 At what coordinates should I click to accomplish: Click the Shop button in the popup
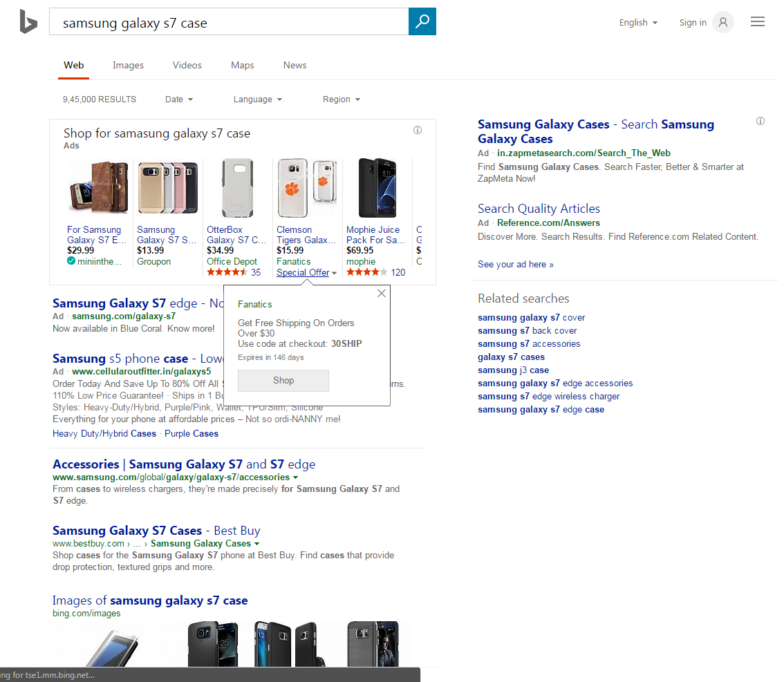point(283,380)
